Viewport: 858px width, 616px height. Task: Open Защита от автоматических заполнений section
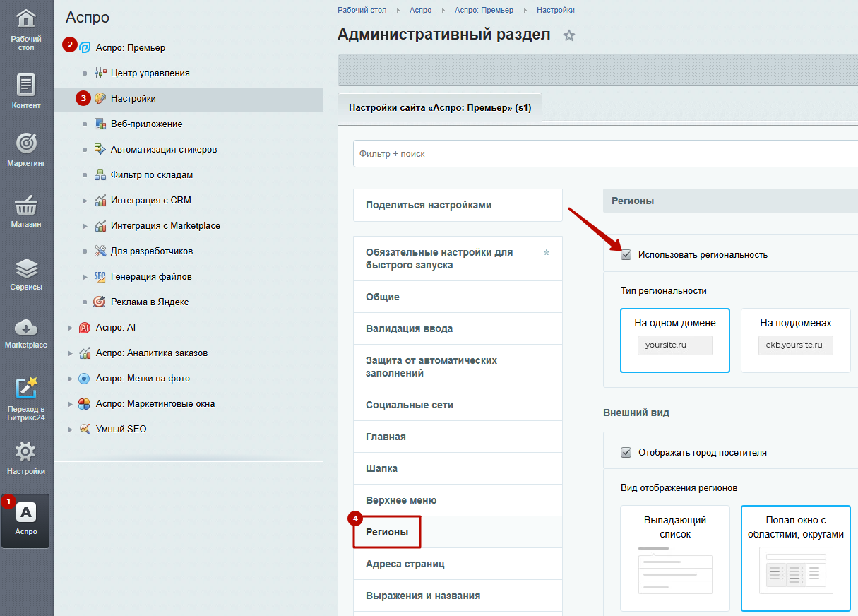[x=458, y=367]
